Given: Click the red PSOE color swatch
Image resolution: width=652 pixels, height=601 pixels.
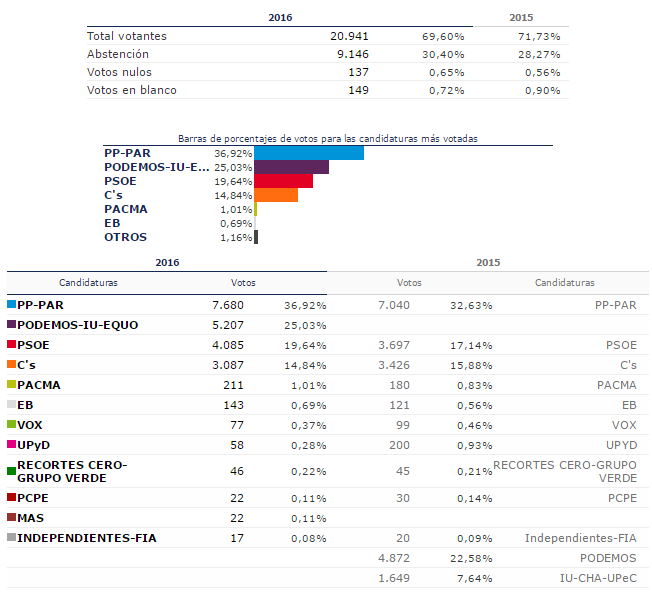Looking at the screenshot, I should tap(11, 344).
